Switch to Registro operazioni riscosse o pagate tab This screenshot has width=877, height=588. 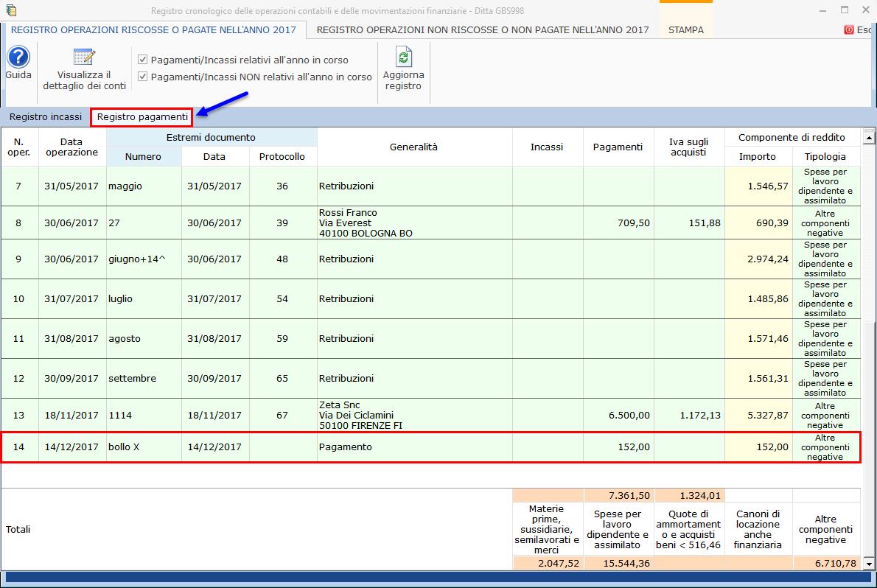[153, 29]
